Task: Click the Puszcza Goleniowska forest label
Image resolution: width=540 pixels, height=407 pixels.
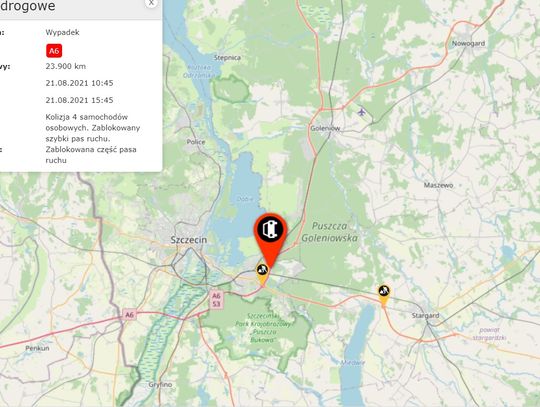Action: [x=330, y=232]
